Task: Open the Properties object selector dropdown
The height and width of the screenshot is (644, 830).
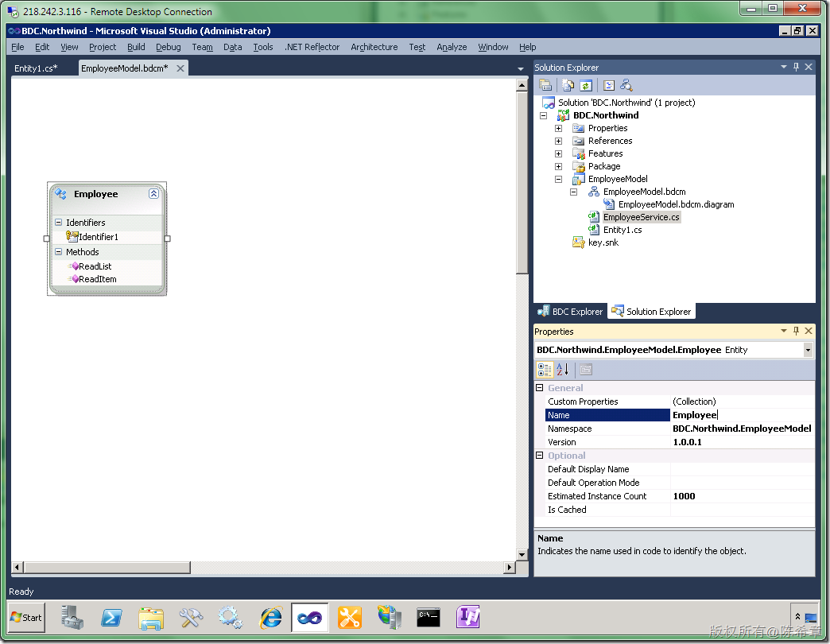Action: (808, 350)
